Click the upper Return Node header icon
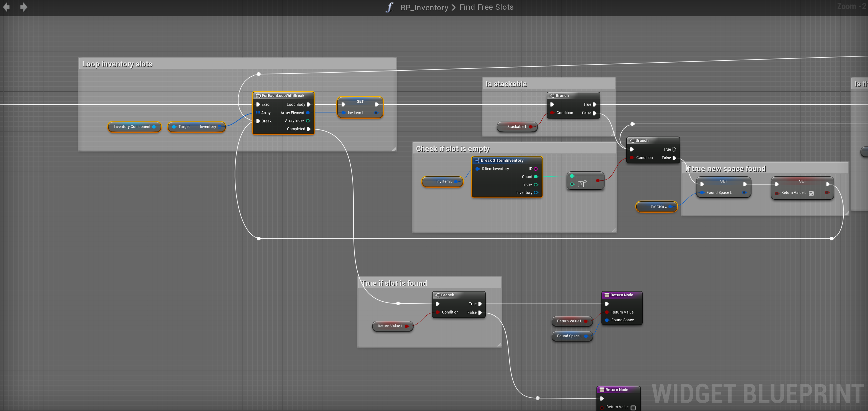The image size is (868, 411). [x=607, y=295]
